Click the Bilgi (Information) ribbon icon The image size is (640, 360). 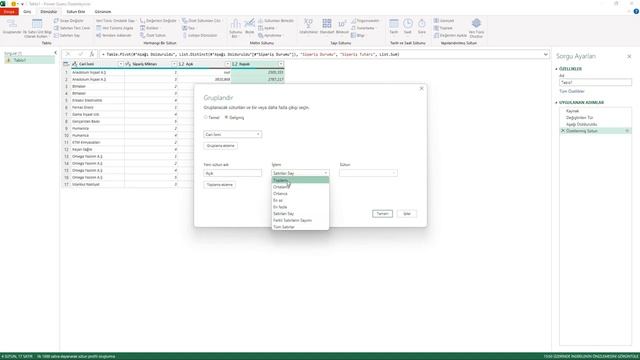coord(358,35)
